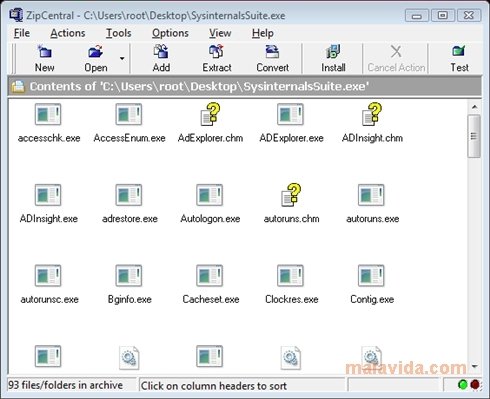Click the red status light indicator
The width and height of the screenshot is (490, 399).
pos(475,384)
